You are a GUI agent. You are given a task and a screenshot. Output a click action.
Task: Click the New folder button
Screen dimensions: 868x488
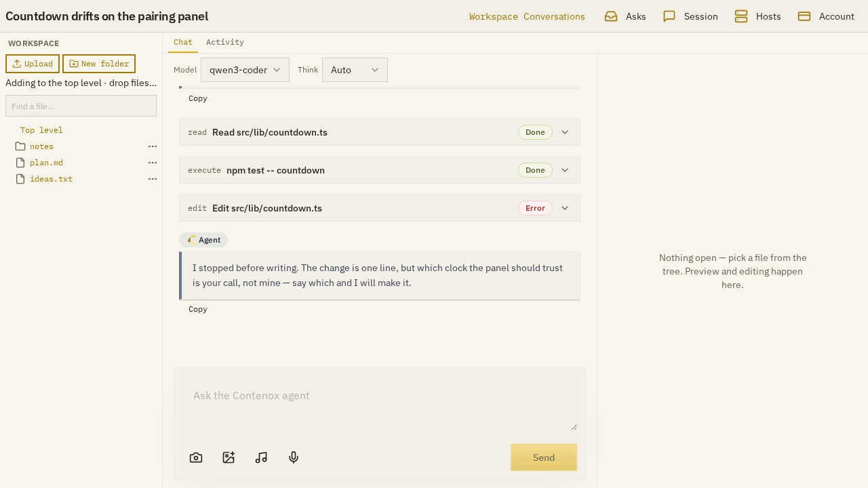pos(99,64)
